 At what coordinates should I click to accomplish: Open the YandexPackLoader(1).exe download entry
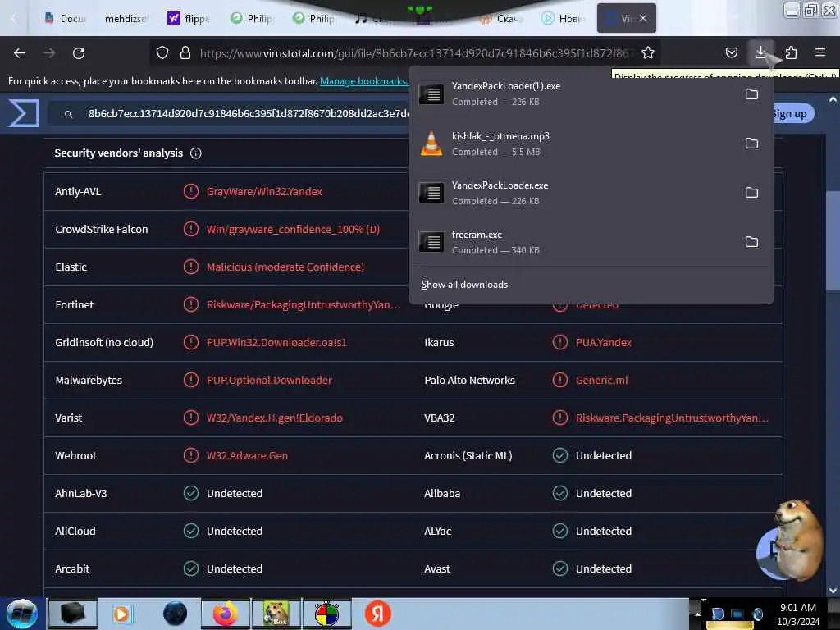(x=576, y=94)
